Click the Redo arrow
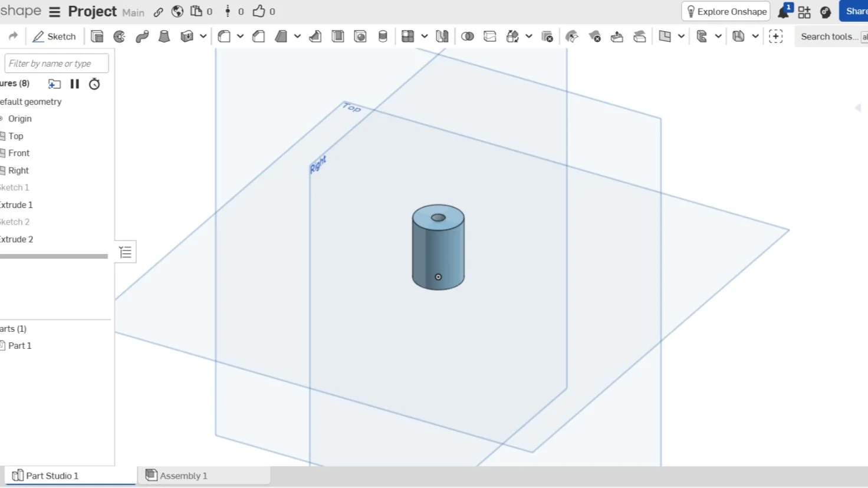This screenshot has height=488, width=868. [13, 37]
